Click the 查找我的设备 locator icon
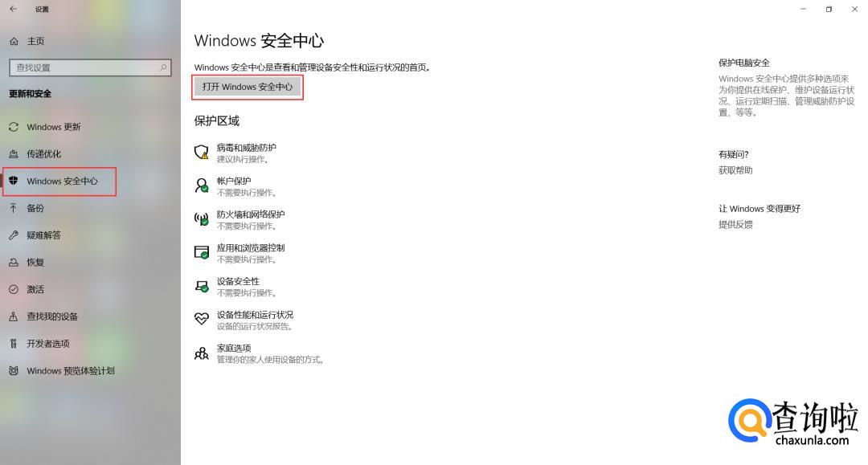 click(14, 316)
